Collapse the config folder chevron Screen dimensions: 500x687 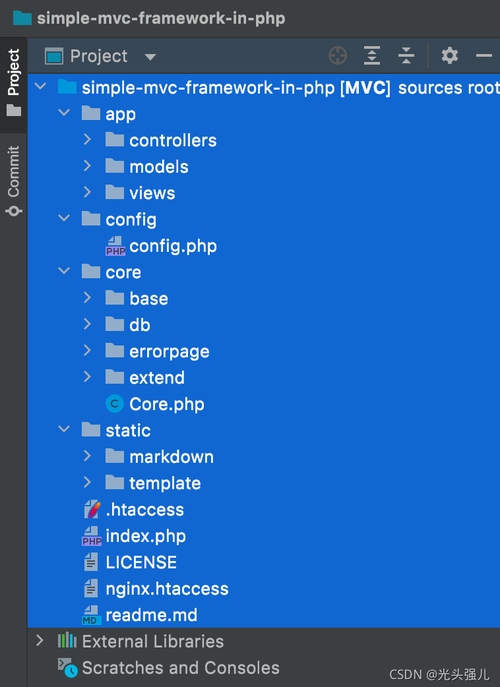64,218
